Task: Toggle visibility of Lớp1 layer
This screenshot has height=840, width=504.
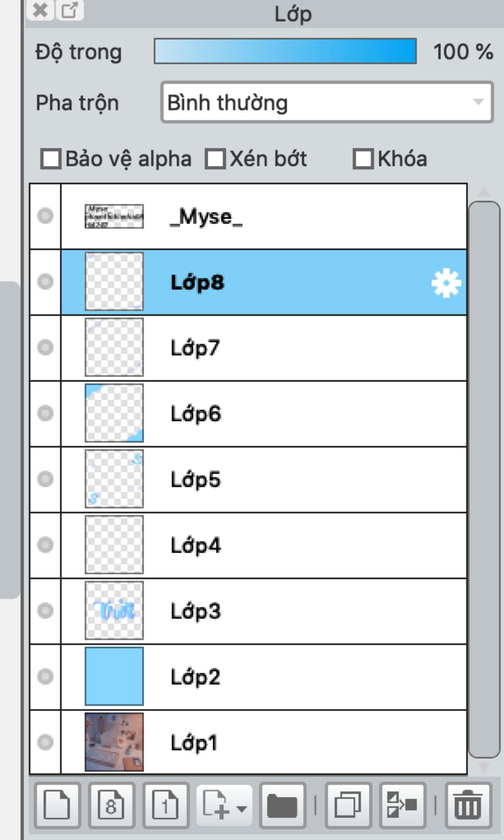Action: click(45, 742)
